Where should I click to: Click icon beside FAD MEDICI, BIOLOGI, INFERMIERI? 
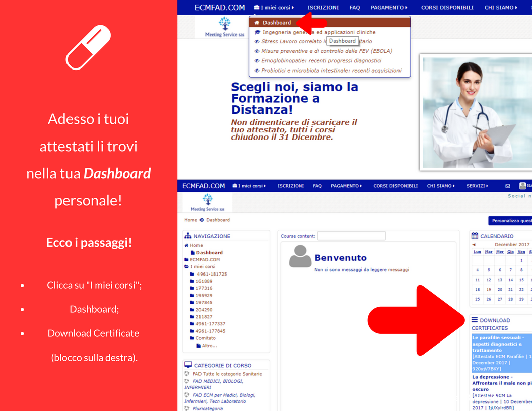186,381
